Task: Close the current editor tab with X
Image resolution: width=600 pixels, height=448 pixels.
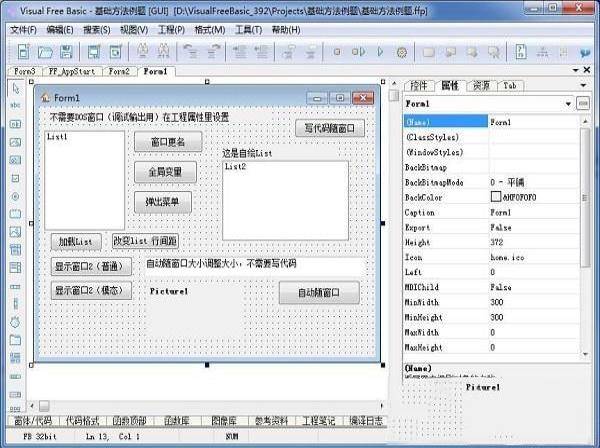Action: pyautogui.click(x=587, y=70)
